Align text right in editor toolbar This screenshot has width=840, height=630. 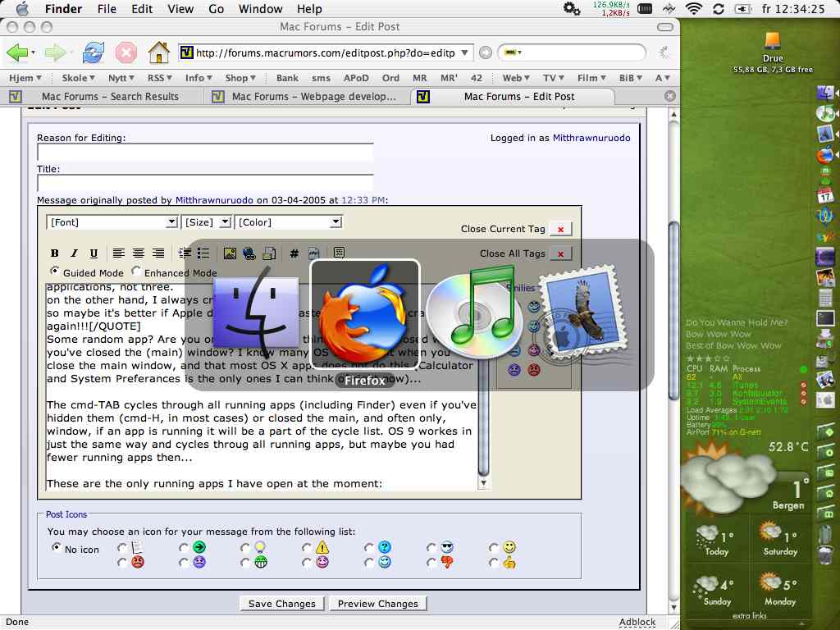pyautogui.click(x=158, y=253)
